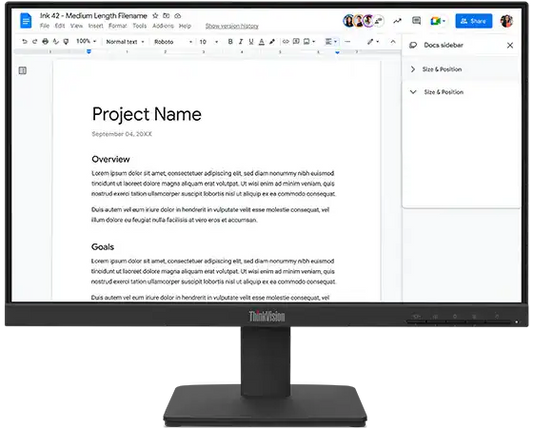Click the Print icon
The width and height of the screenshot is (533, 428).
(x=45, y=41)
